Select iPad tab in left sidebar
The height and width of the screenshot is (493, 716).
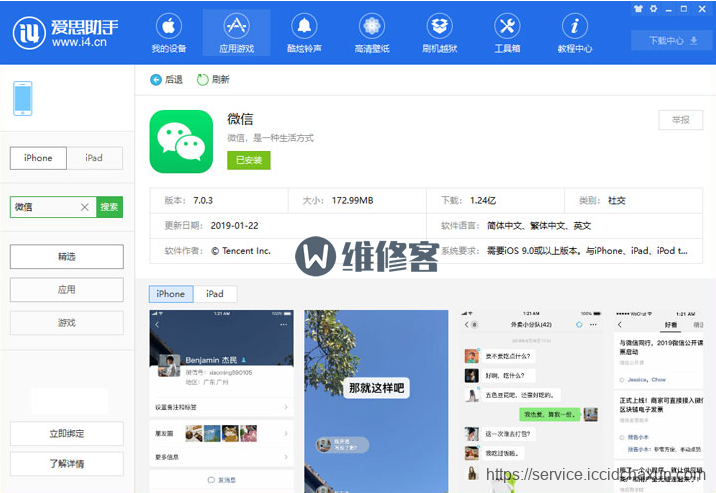coord(94,158)
